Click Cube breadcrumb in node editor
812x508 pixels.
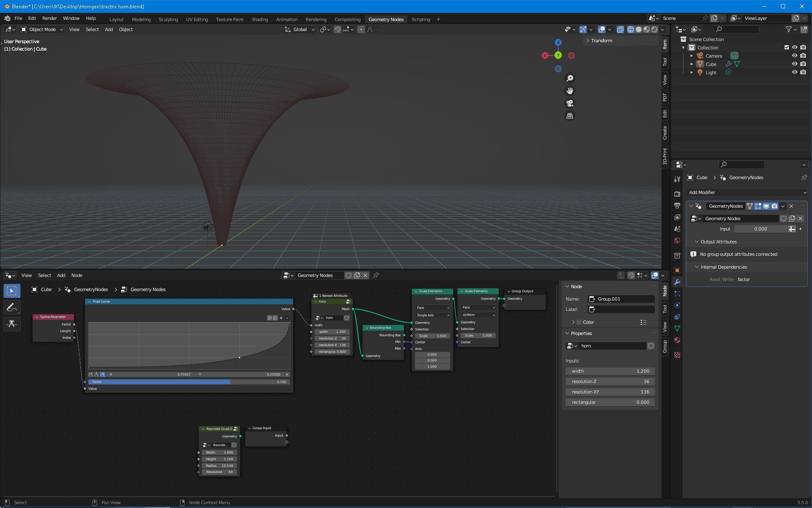tap(46, 289)
